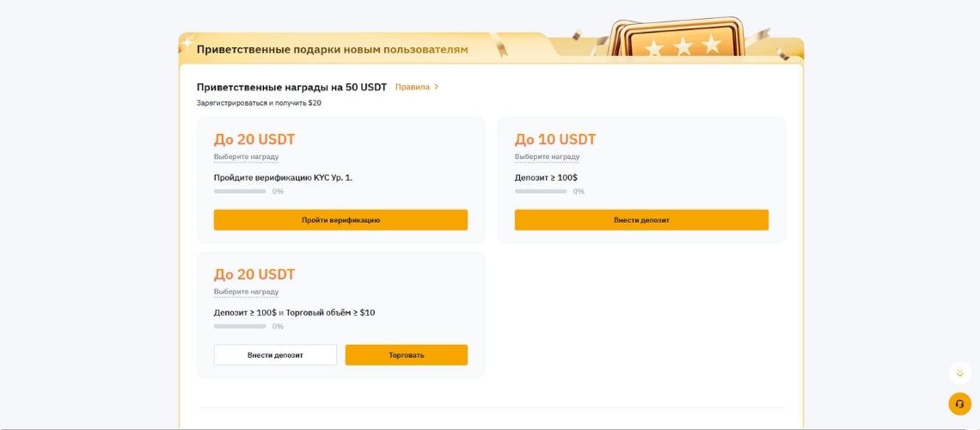Click the KYC verification progress bar
The image size is (980, 430).
pos(240,191)
